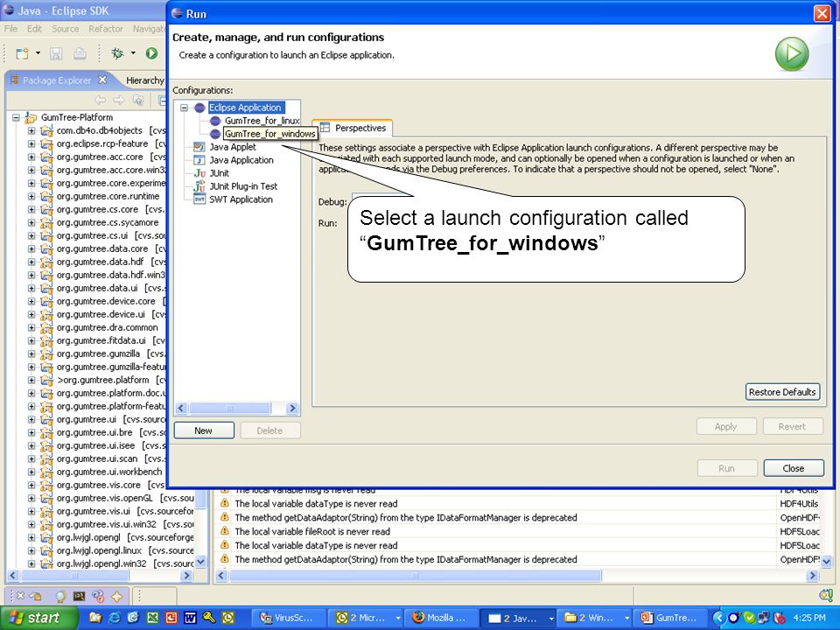Click scroll-down arrow of Package Explorer
Viewport: 840px width, 630px height.
[x=200, y=562]
